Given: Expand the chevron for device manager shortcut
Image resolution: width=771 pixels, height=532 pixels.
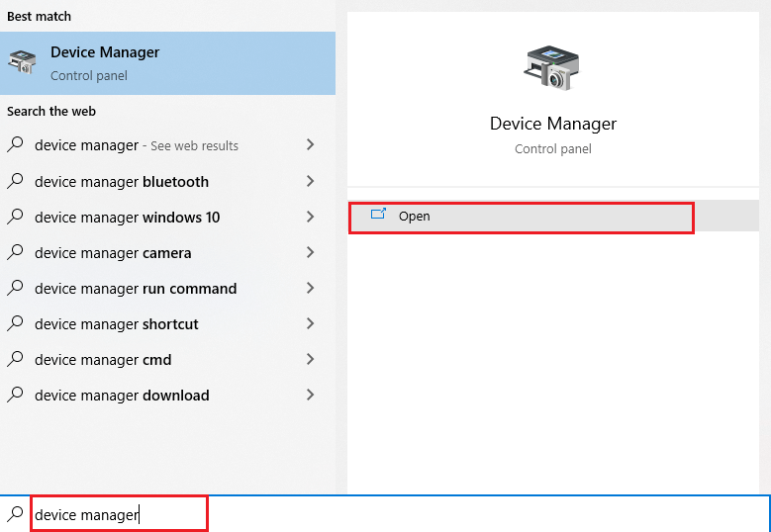Looking at the screenshot, I should pos(310,323).
